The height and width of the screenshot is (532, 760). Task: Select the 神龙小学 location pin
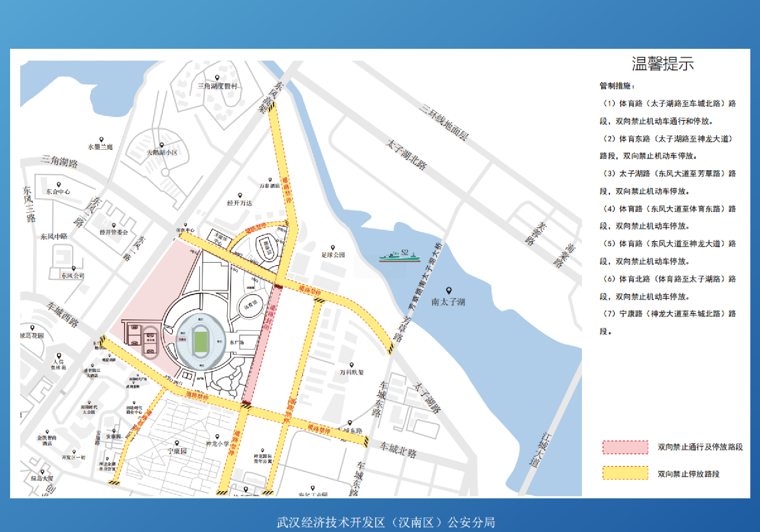(x=217, y=437)
